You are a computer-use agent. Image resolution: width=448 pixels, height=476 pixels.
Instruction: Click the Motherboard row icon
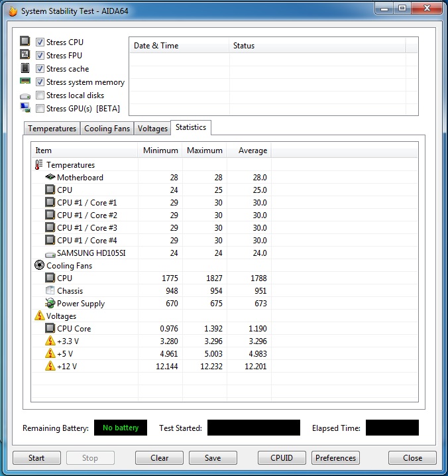pyautogui.click(x=50, y=177)
